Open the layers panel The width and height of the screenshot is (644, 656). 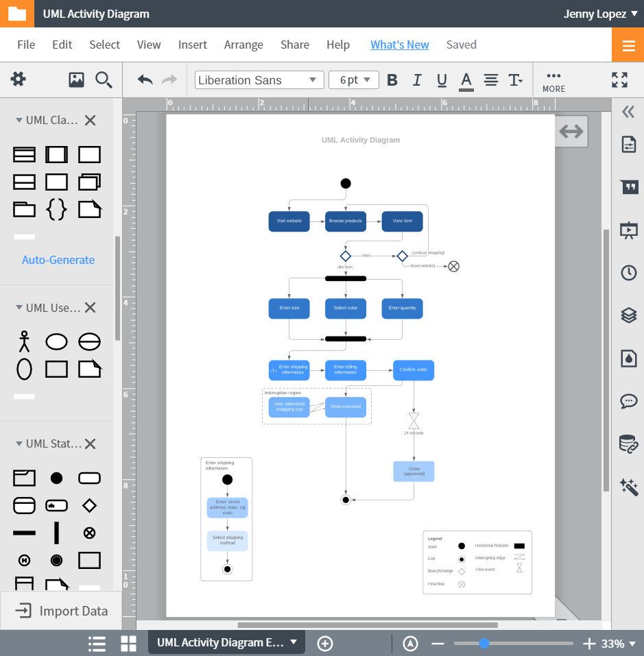[x=628, y=315]
